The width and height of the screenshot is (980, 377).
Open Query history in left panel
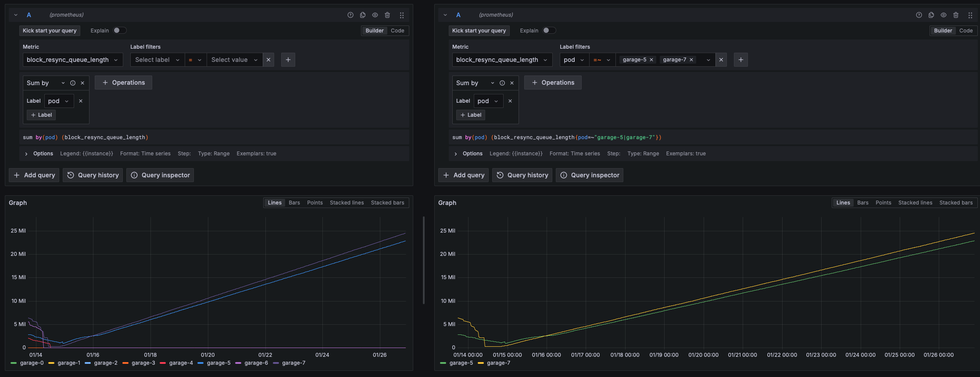click(93, 175)
